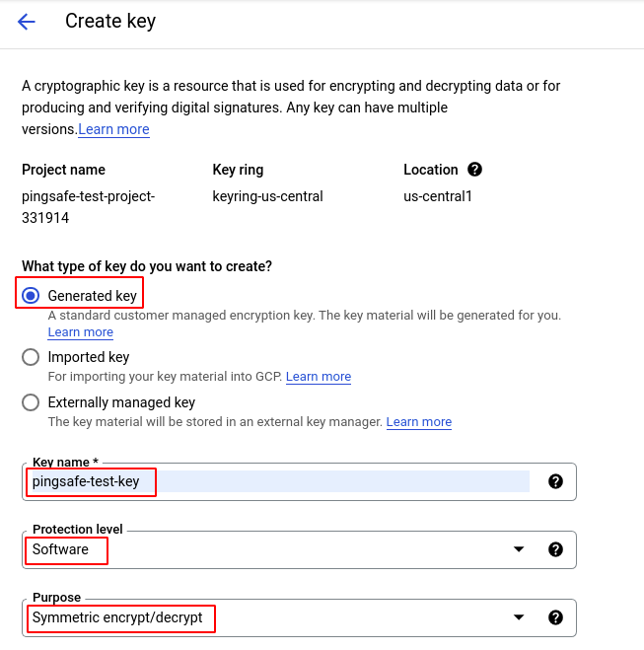Image resolution: width=644 pixels, height=650 pixels.
Task: Click the us-central1 location value
Action: 438,196
